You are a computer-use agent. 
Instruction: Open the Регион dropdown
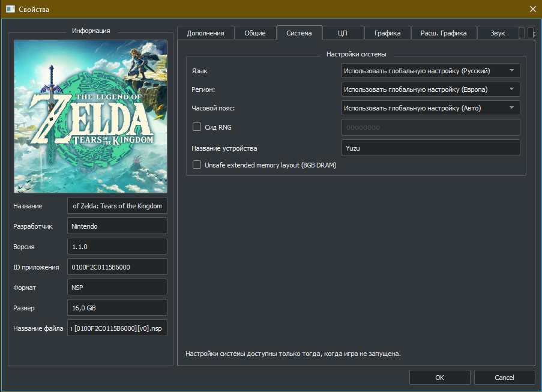point(430,89)
